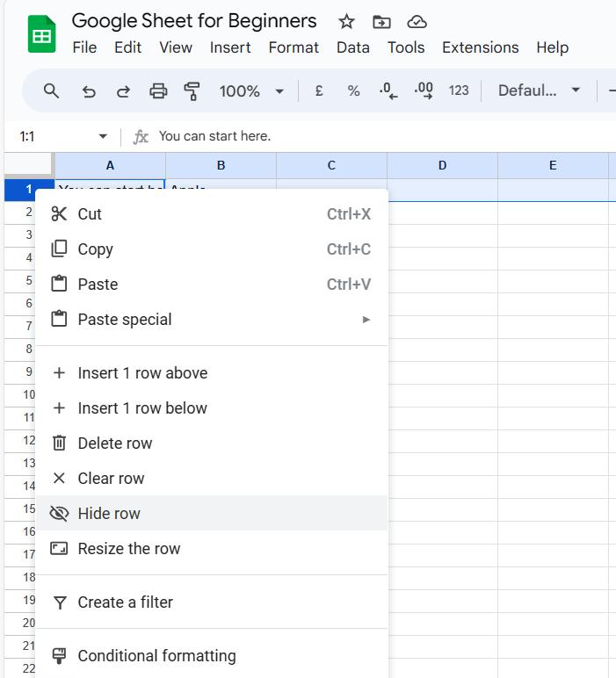Select Insert 1 row above
616x678 pixels.
tap(212, 372)
